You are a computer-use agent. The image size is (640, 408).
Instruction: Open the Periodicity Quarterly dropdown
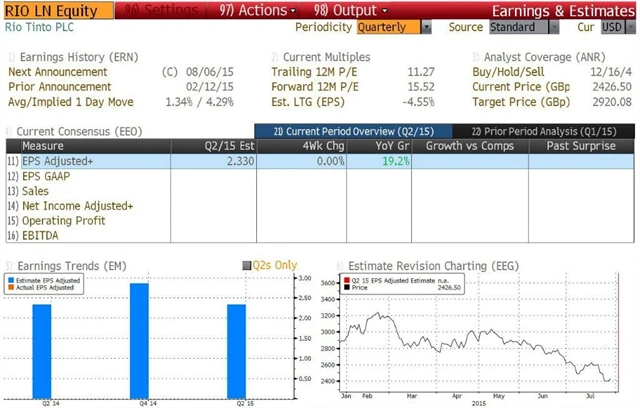point(395,27)
